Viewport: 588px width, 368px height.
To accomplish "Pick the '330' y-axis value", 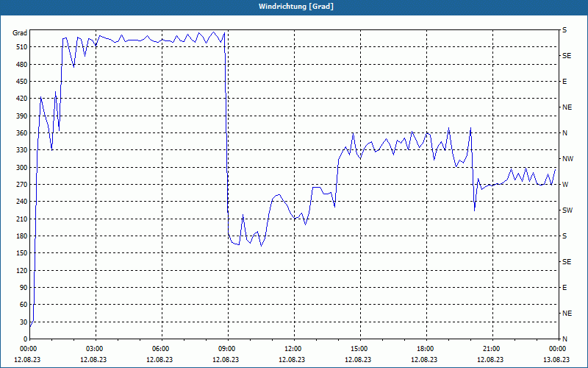I will coord(21,150).
